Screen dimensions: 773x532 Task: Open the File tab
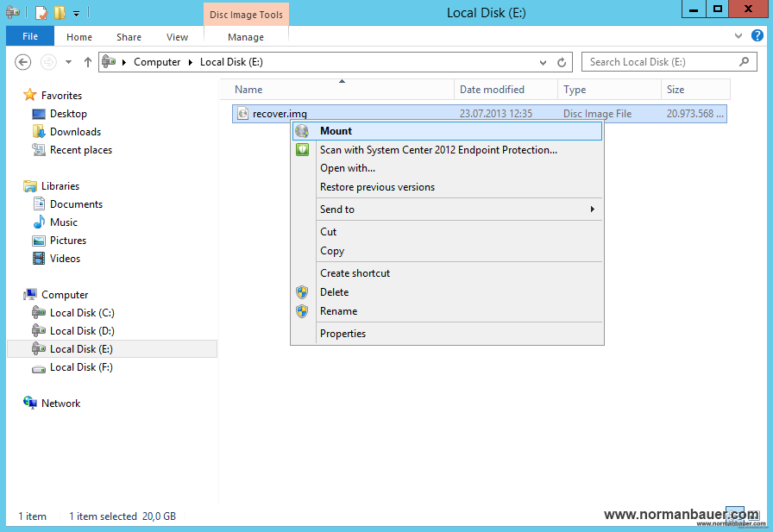pos(30,37)
